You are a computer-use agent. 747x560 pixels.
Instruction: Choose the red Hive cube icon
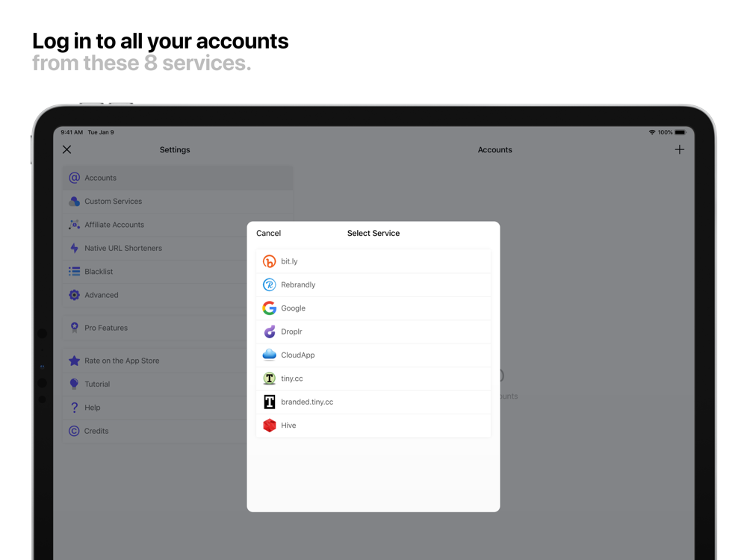tap(269, 426)
